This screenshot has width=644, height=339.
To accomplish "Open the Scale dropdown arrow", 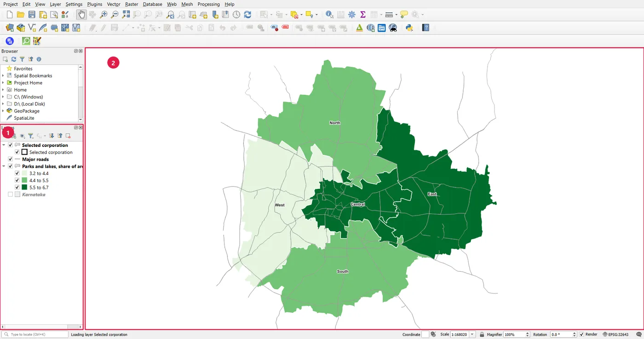I will [x=472, y=334].
